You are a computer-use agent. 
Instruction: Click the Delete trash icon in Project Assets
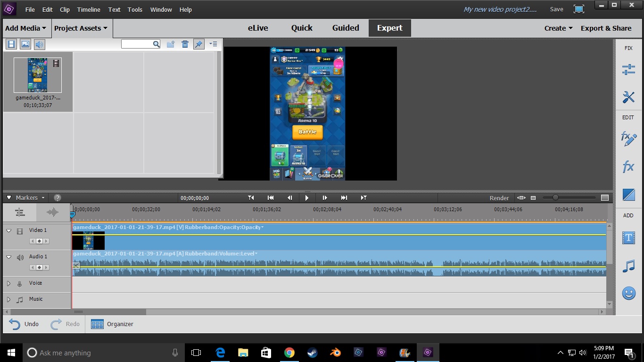pos(185,44)
